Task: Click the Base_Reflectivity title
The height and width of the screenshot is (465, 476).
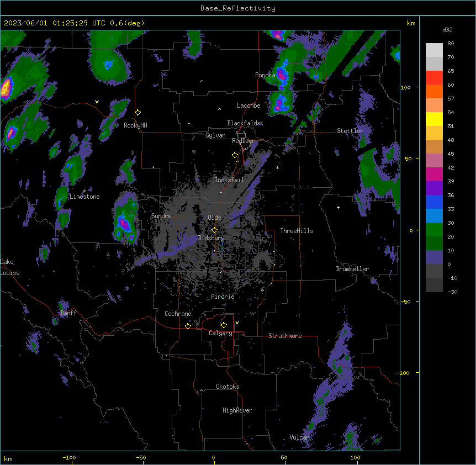Action: pos(238,8)
